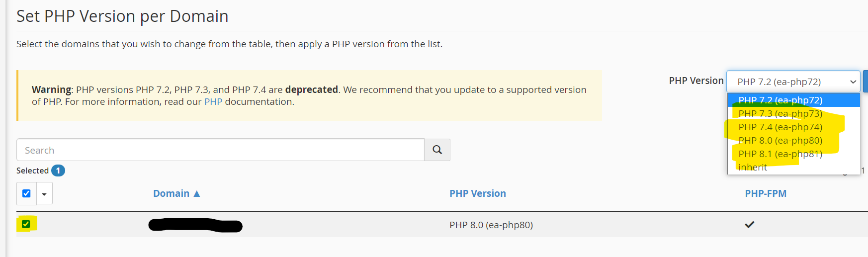Open the PHP documentation link in warning
Viewport: 868px width, 257px height.
click(213, 101)
